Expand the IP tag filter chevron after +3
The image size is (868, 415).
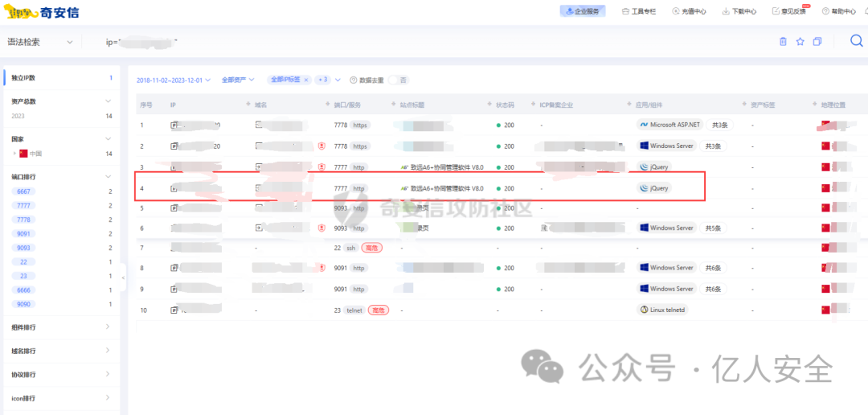point(338,80)
